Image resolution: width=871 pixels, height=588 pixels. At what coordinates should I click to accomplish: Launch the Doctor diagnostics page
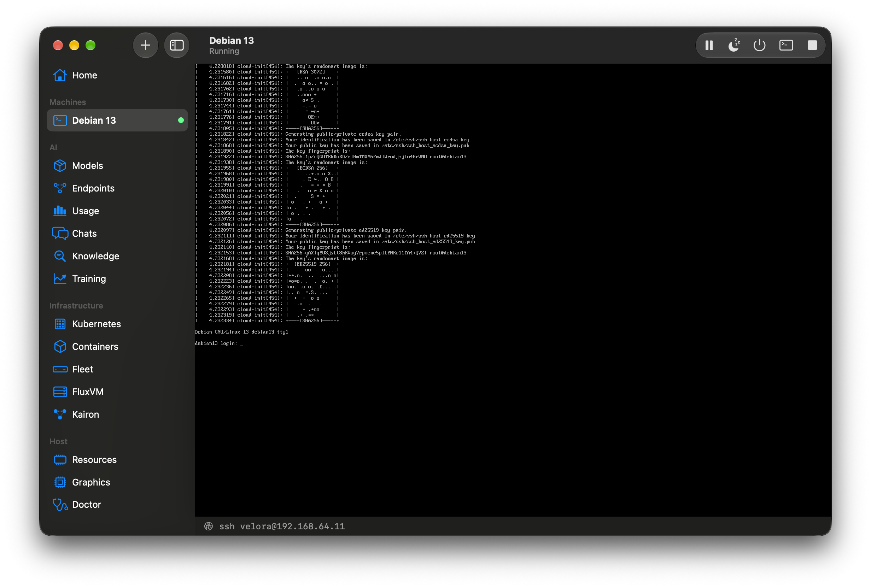tap(117, 505)
